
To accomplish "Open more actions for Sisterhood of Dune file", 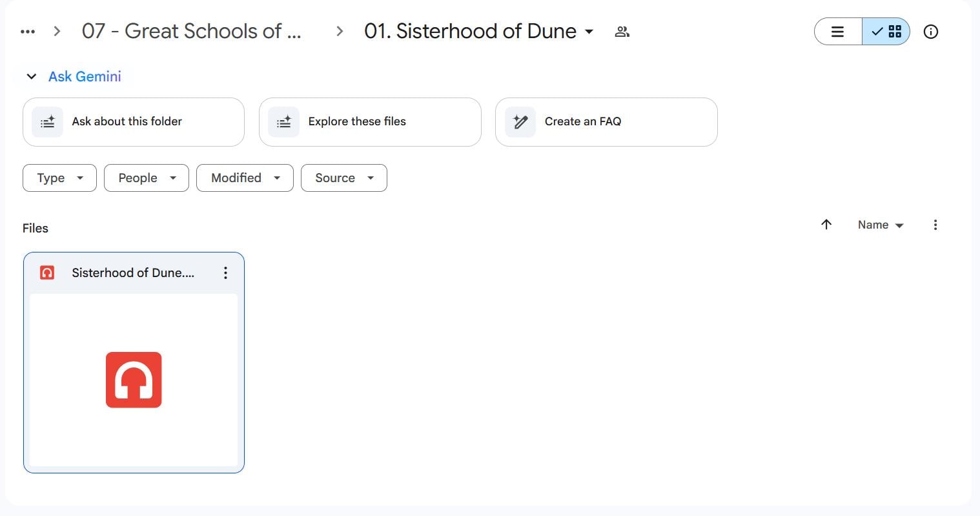I will 225,273.
